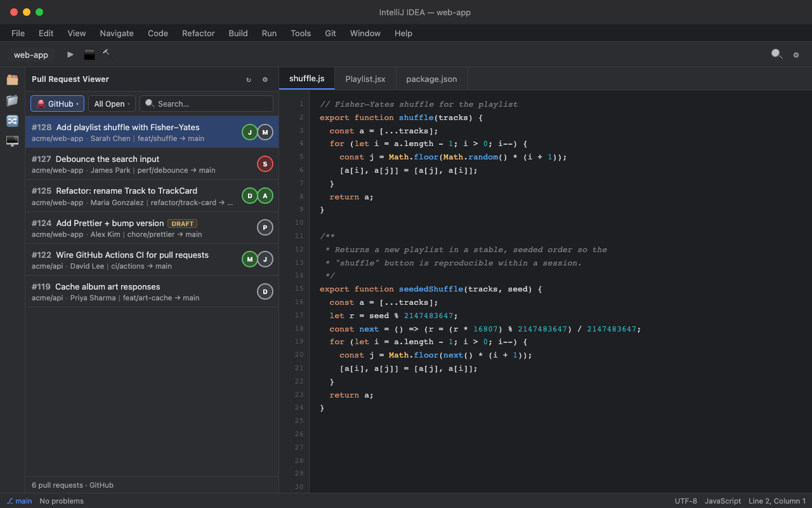Click reviewer avatar M on PR #122

pyautogui.click(x=250, y=259)
